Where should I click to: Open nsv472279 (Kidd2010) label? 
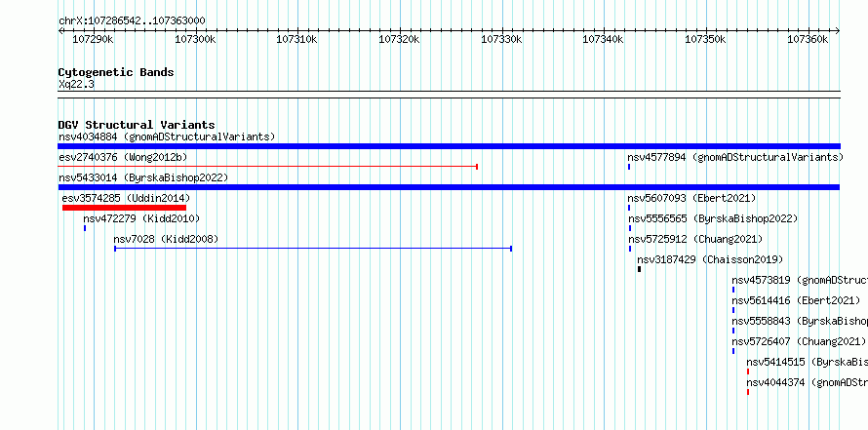tap(141, 218)
